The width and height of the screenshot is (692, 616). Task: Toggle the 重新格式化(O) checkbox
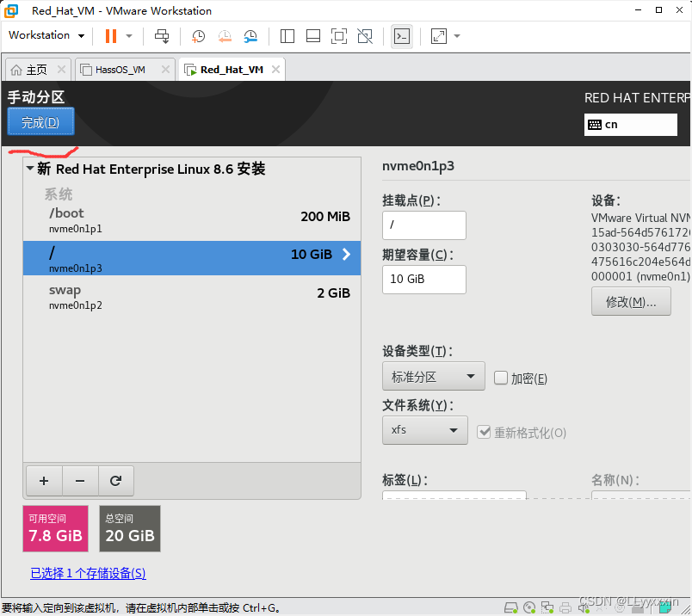484,432
